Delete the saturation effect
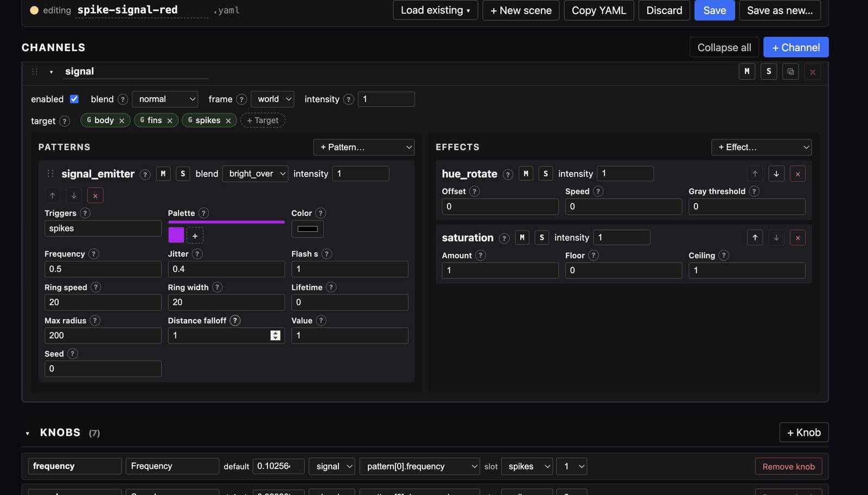This screenshot has height=495, width=868. (x=797, y=238)
